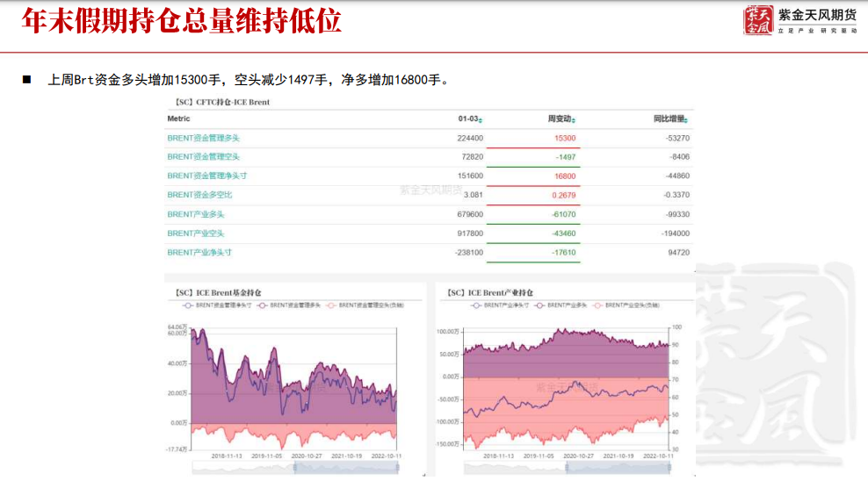
Task: Toggle BRENT资金管理净头寸 series in chart legend
Action: coord(217,305)
